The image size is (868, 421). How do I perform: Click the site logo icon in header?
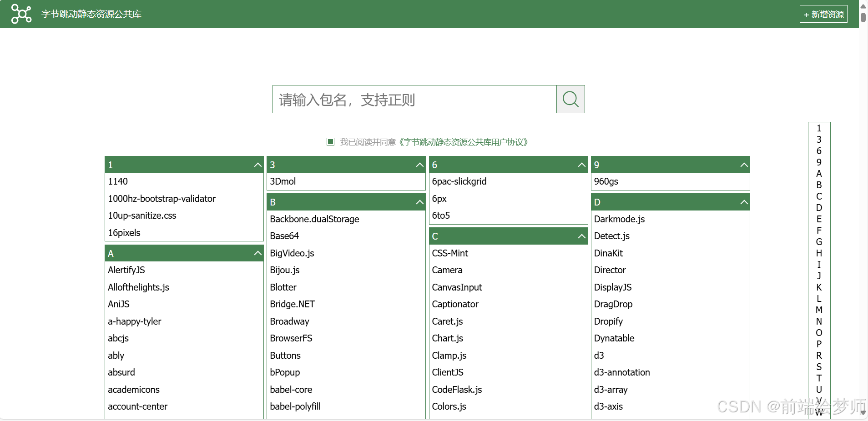[x=21, y=14]
